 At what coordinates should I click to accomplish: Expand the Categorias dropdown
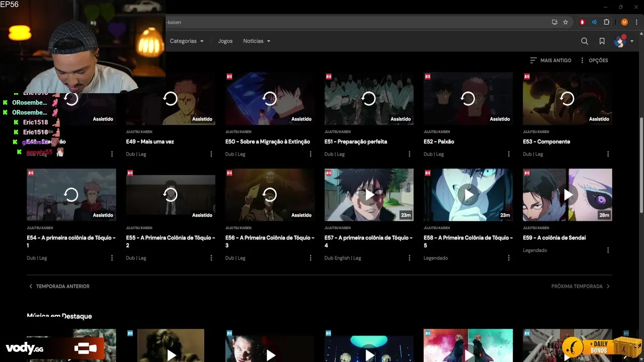[x=187, y=41]
